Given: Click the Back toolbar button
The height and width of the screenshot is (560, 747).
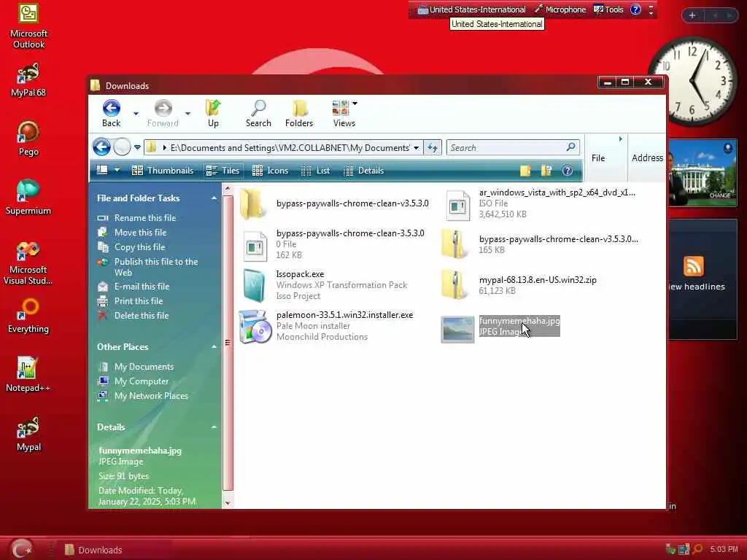Looking at the screenshot, I should tap(111, 113).
